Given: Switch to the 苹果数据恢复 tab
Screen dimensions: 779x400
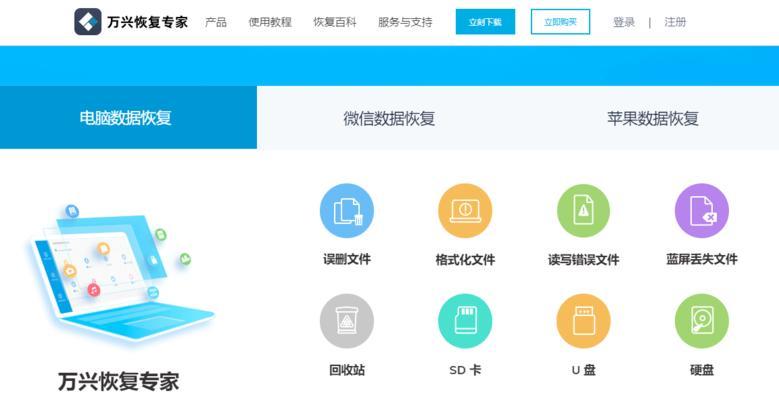Looking at the screenshot, I should (652, 118).
